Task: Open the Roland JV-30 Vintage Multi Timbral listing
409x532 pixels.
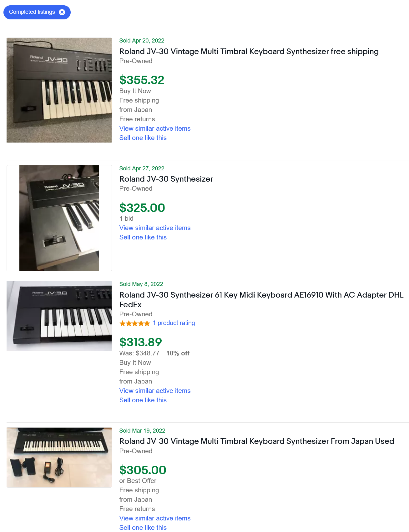Action: coord(249,52)
